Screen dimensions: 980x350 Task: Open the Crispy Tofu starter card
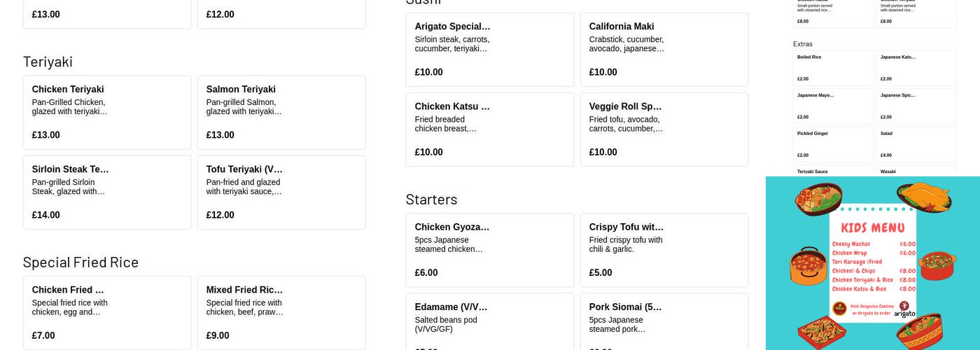click(664, 250)
